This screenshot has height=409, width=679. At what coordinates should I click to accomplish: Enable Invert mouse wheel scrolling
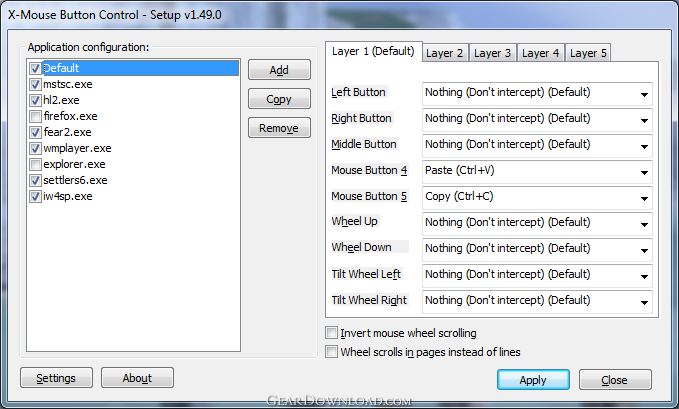point(331,333)
